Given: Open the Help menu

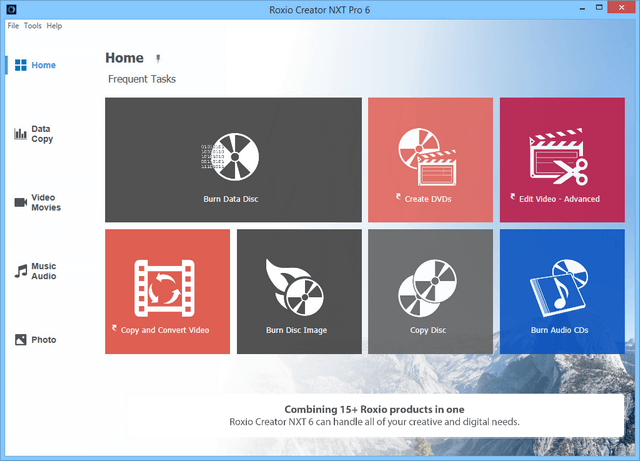Looking at the screenshot, I should point(54,26).
